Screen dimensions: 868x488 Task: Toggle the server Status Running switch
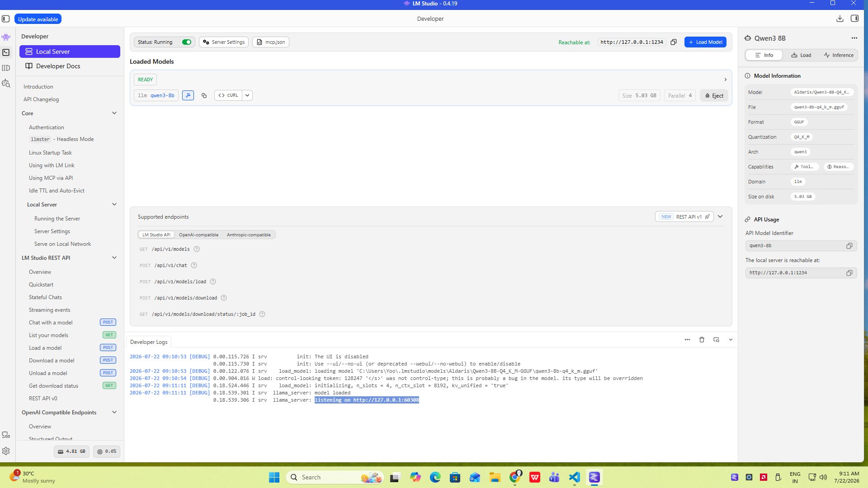187,42
